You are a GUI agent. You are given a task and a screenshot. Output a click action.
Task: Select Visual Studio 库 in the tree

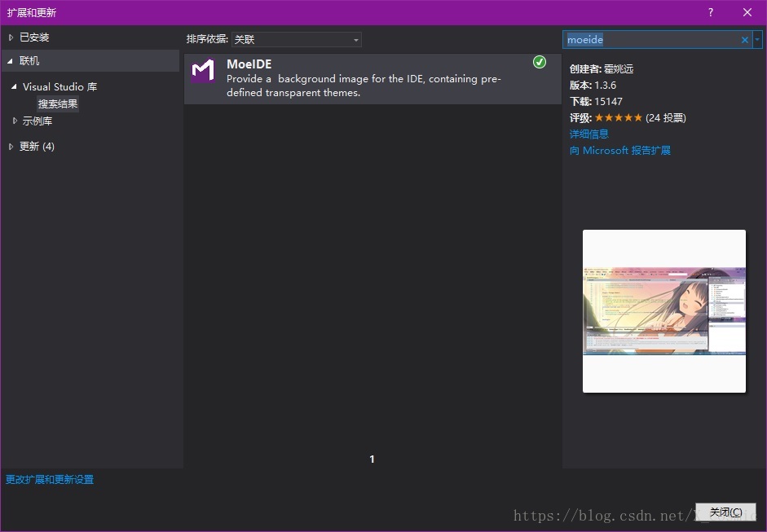pyautogui.click(x=60, y=86)
